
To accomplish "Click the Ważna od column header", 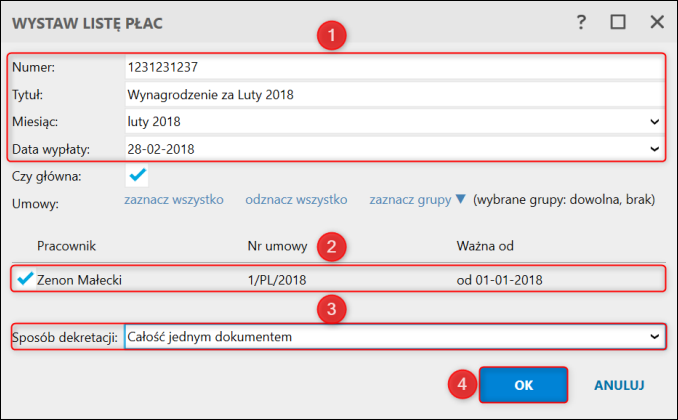I will 483,245.
